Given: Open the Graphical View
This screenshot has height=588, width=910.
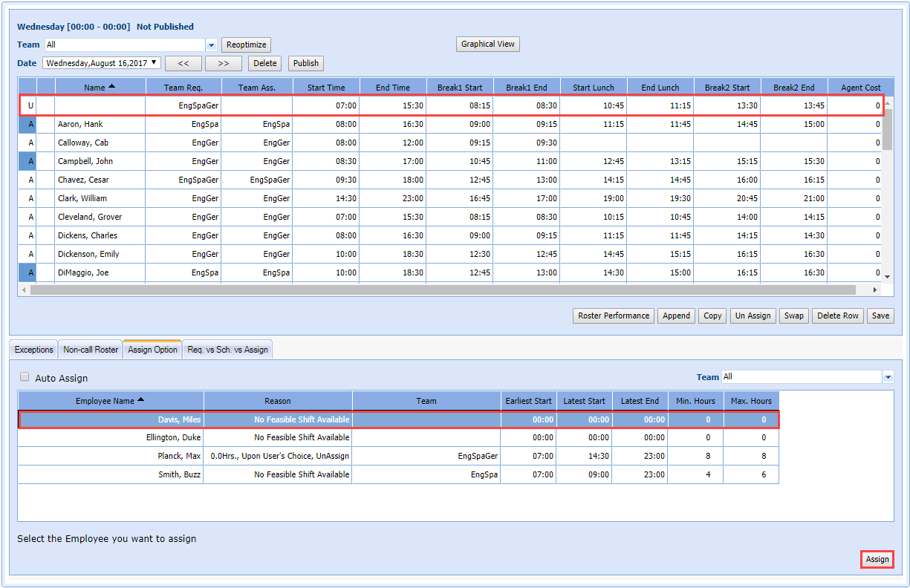Looking at the screenshot, I should coord(487,45).
